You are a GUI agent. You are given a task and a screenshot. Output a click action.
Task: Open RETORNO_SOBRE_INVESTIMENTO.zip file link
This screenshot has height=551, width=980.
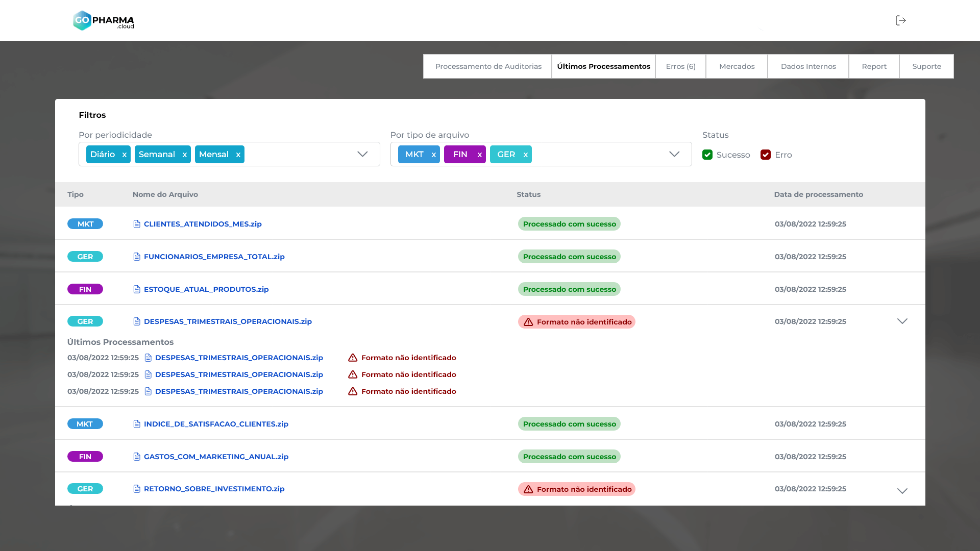click(214, 489)
